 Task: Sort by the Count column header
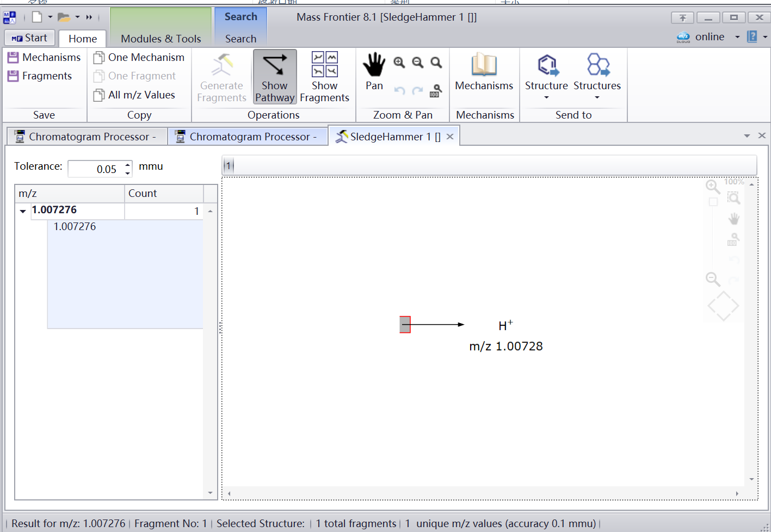(164, 193)
